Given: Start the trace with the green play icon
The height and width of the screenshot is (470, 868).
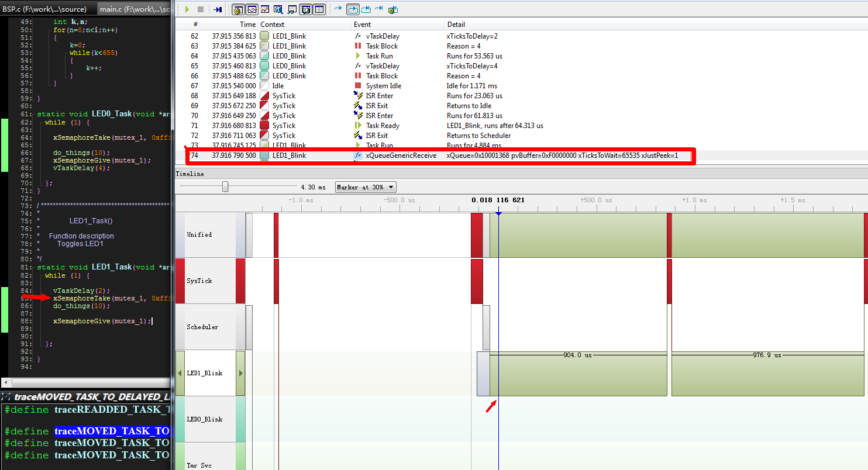Looking at the screenshot, I should [187, 9].
